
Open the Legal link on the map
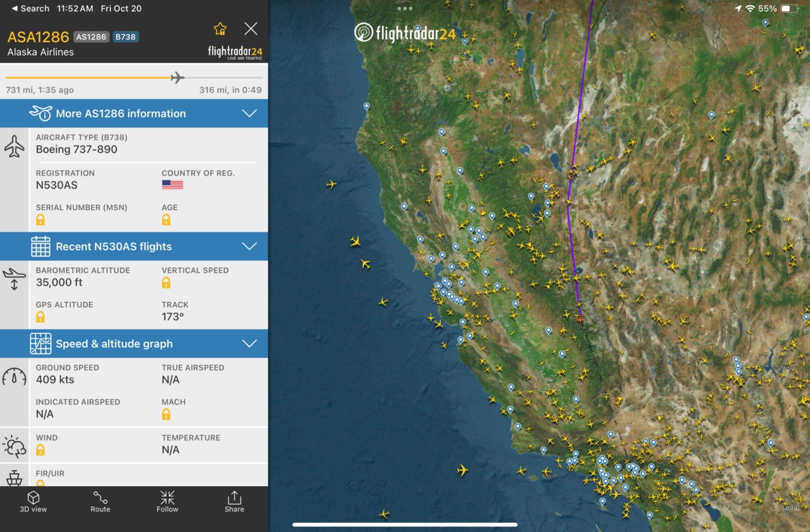point(790,507)
